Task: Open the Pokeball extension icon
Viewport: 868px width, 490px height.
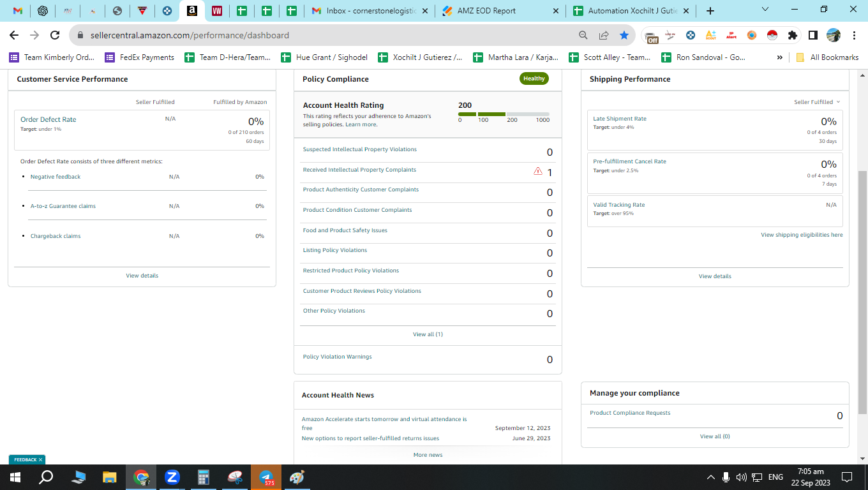Action: pos(772,35)
